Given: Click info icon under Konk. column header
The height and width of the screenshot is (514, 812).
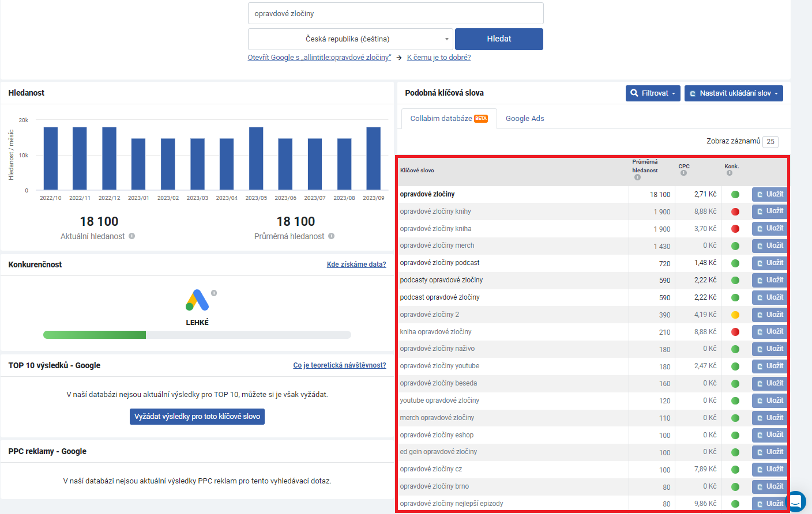Looking at the screenshot, I should click(730, 173).
